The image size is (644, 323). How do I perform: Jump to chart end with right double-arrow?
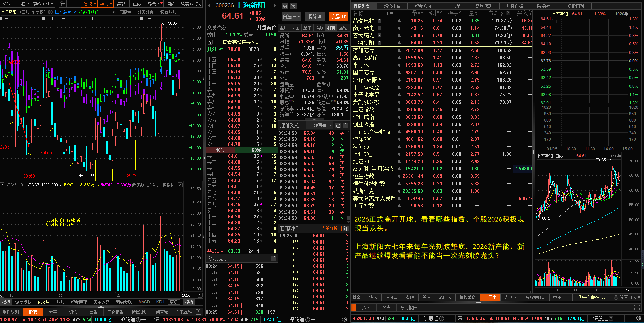click(x=200, y=295)
